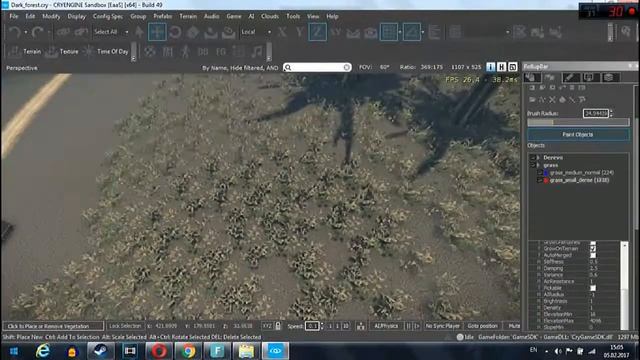Click the Goto position button
The width and height of the screenshot is (640, 360).
482,326
